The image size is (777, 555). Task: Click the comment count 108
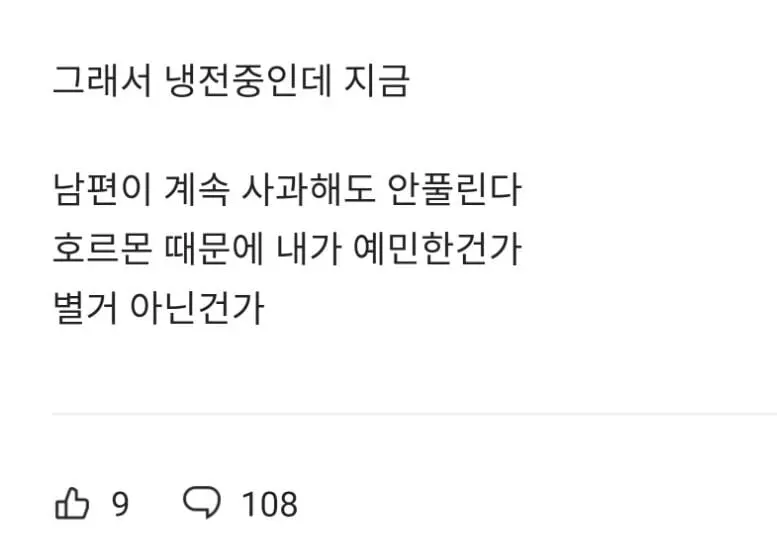[269, 503]
